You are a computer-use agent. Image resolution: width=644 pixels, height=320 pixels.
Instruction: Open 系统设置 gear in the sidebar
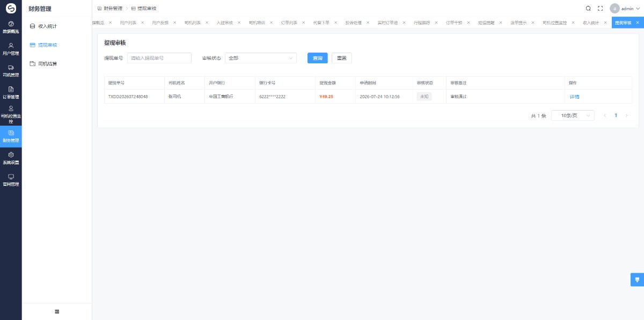tap(11, 155)
